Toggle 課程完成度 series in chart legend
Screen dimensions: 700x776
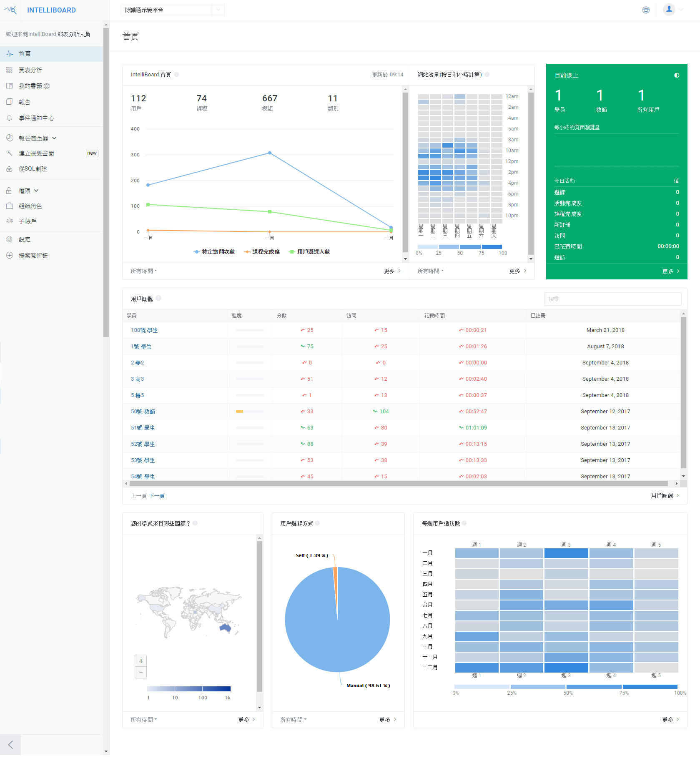[x=262, y=252]
